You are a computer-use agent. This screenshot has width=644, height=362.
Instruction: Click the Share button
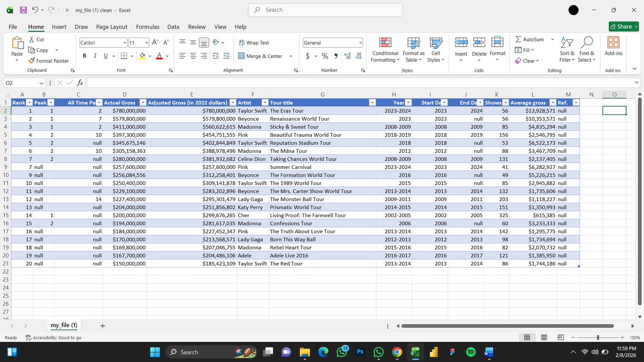coord(623,26)
